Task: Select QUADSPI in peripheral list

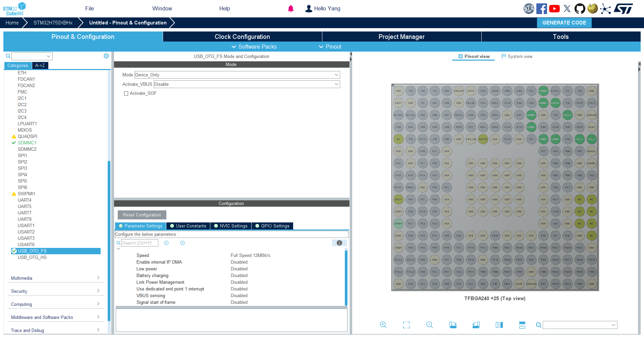Action: [28, 136]
